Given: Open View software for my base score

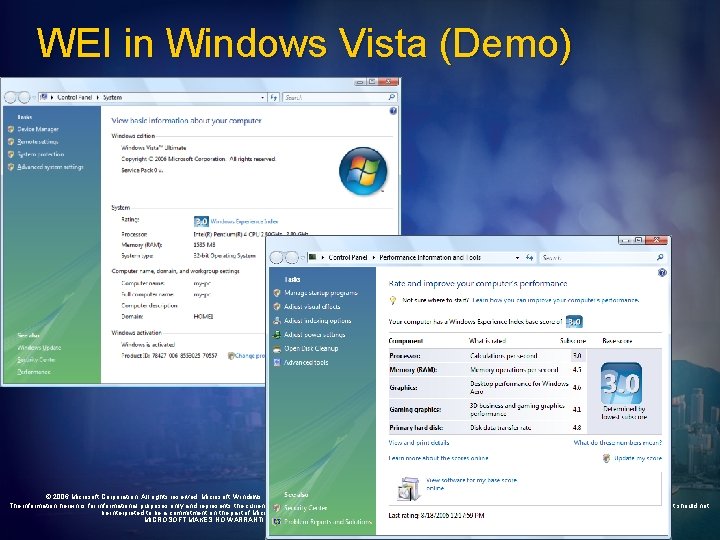Looking at the screenshot, I should (x=472, y=484).
